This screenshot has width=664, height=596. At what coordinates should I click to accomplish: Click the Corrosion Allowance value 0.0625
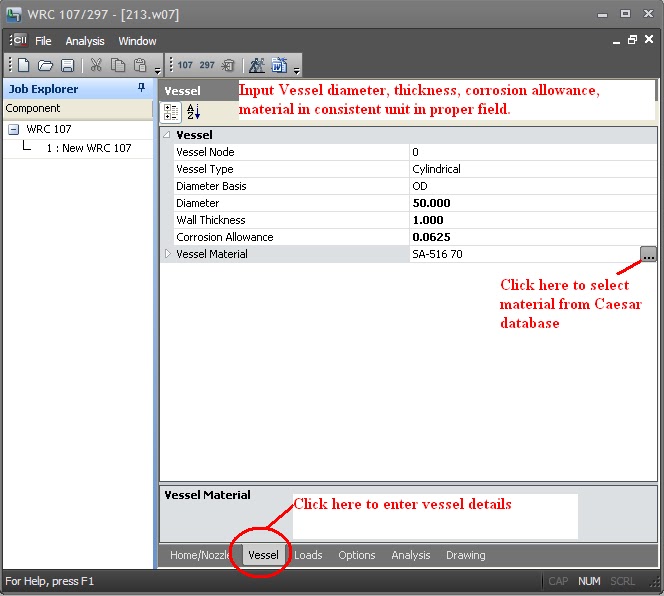point(533,237)
